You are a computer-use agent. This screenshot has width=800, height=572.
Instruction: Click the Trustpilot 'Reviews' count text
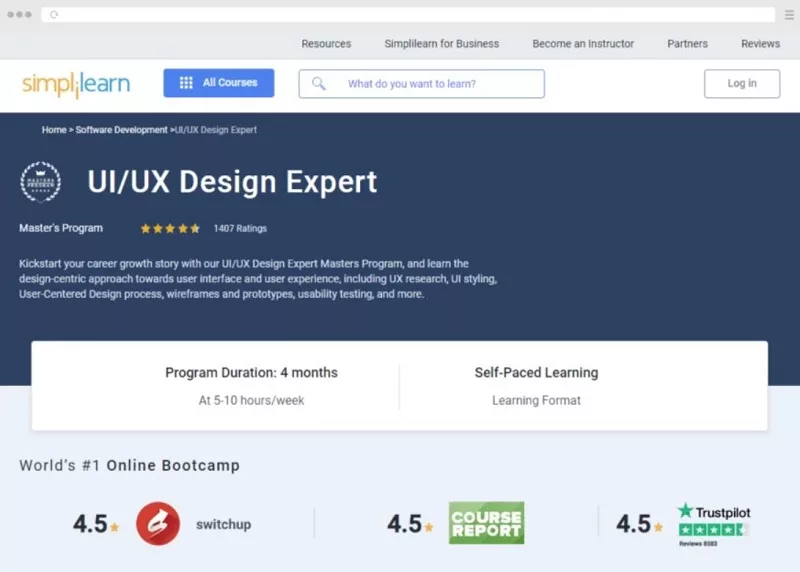pos(698,543)
